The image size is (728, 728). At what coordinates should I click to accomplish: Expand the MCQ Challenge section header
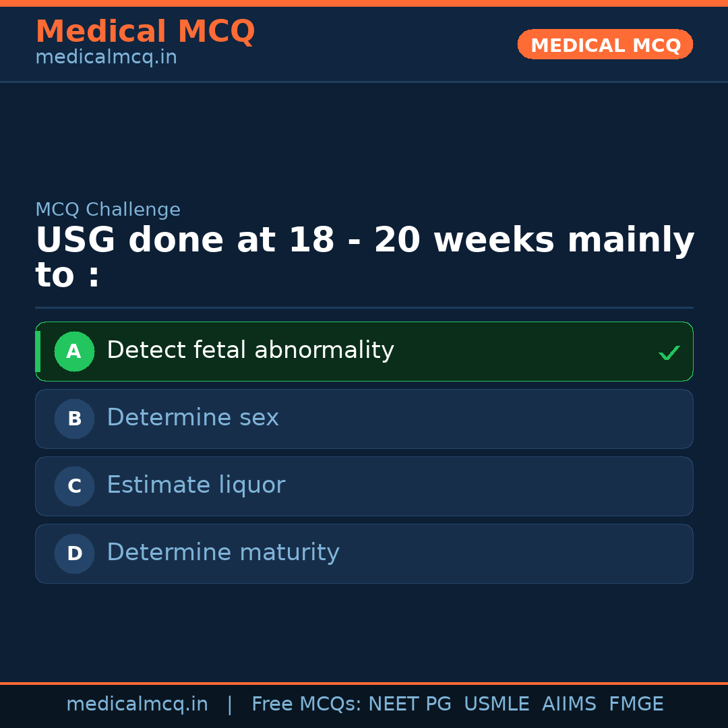pos(108,210)
